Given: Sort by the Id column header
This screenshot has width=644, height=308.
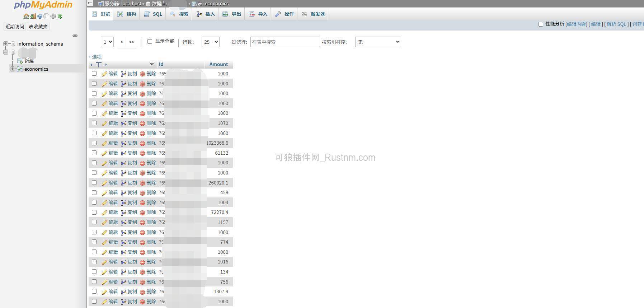Looking at the screenshot, I should coord(161,64).
